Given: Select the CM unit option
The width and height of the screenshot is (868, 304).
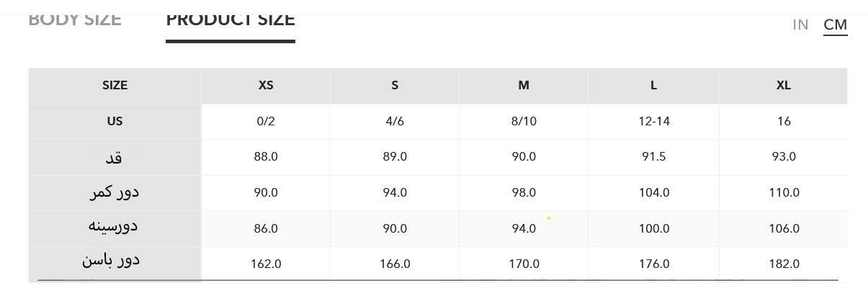Looking at the screenshot, I should click(x=835, y=24).
